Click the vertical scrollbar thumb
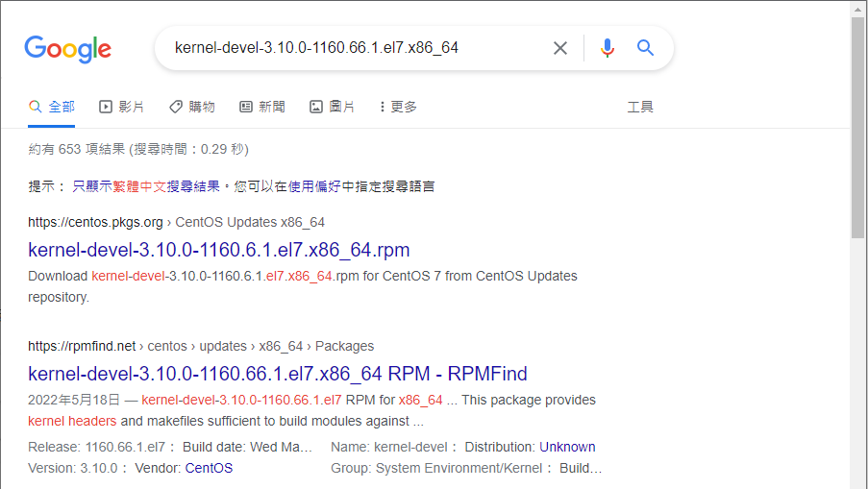This screenshot has width=868, height=489. pos(858,128)
